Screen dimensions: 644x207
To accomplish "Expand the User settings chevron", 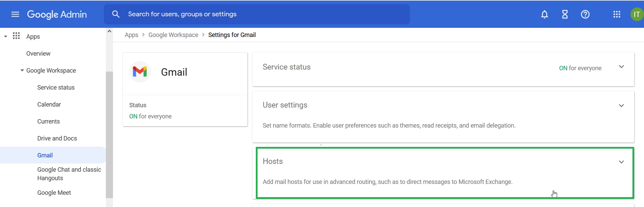I will (621, 106).
